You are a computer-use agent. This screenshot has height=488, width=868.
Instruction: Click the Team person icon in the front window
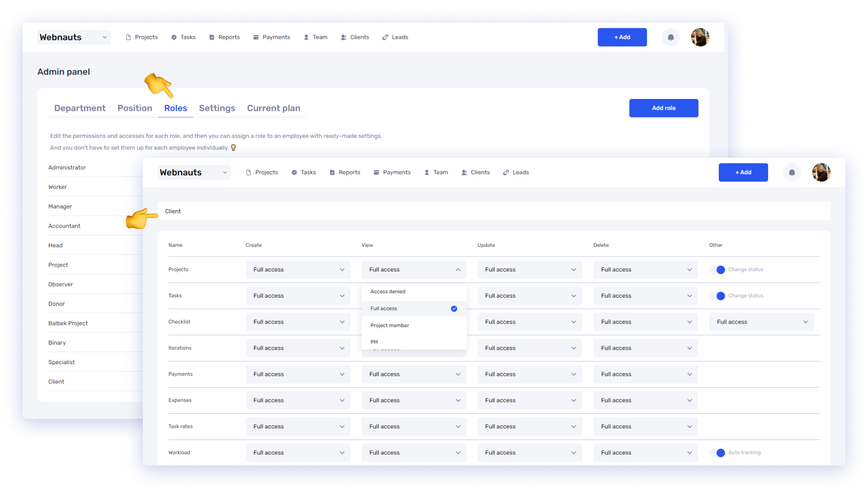(427, 172)
